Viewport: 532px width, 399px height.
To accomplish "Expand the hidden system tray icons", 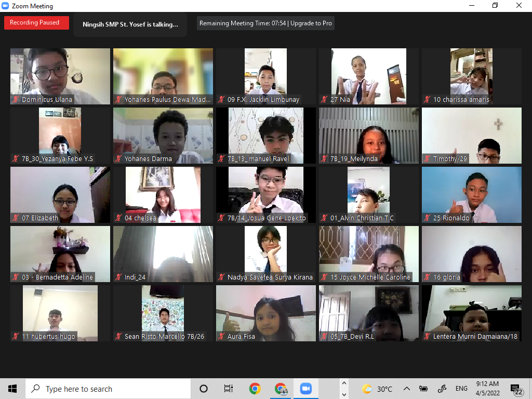I will point(406,389).
